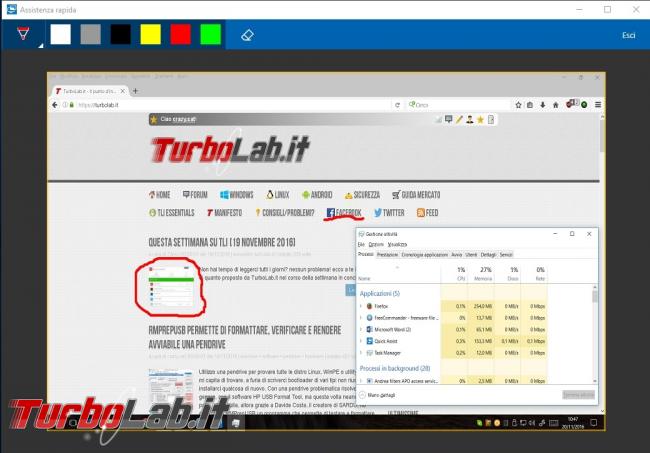This screenshot has width=650, height=453.
Task: Click the taskbar clock
Action: point(572,423)
